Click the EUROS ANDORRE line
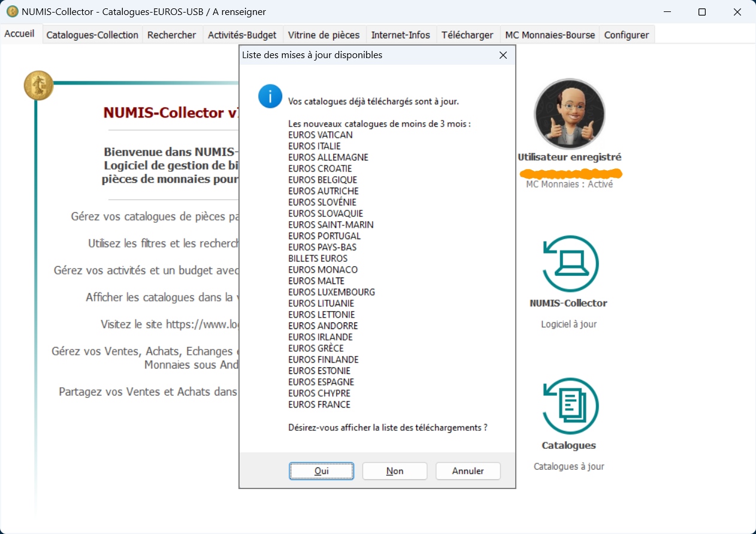This screenshot has height=534, width=756. (323, 326)
